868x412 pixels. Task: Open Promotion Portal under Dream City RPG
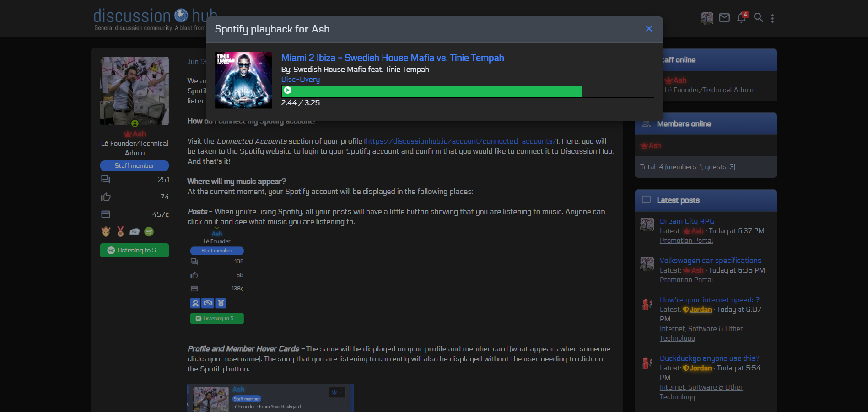click(686, 241)
